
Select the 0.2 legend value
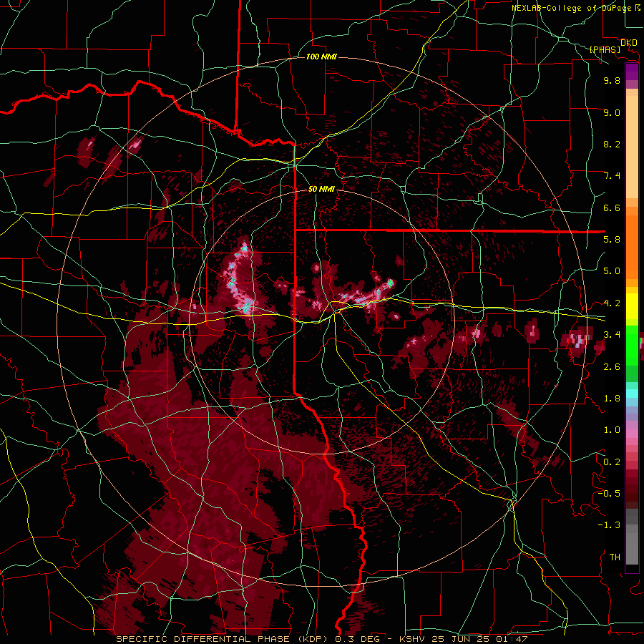tap(612, 462)
